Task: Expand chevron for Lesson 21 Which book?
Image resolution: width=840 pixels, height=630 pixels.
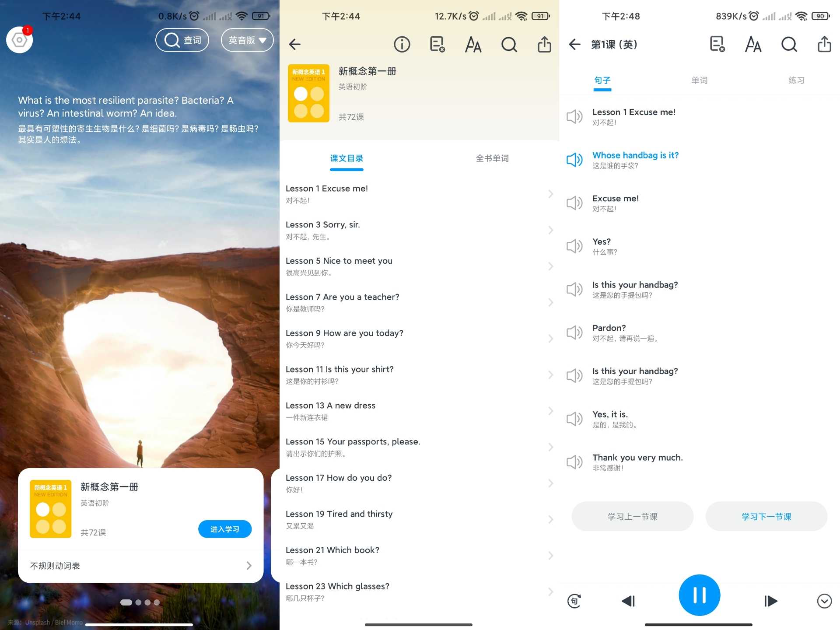Action: pos(551,556)
